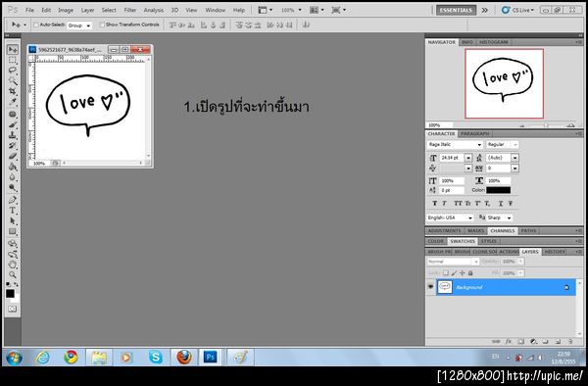
Task: Select the Blur tool
Action: click(x=13, y=177)
